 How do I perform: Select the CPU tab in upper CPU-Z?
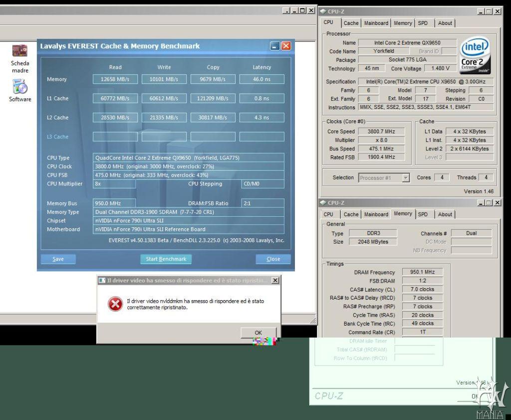point(328,22)
